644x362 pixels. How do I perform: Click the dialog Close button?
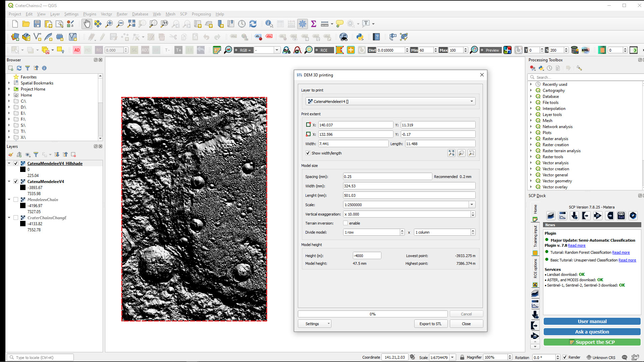466,324
